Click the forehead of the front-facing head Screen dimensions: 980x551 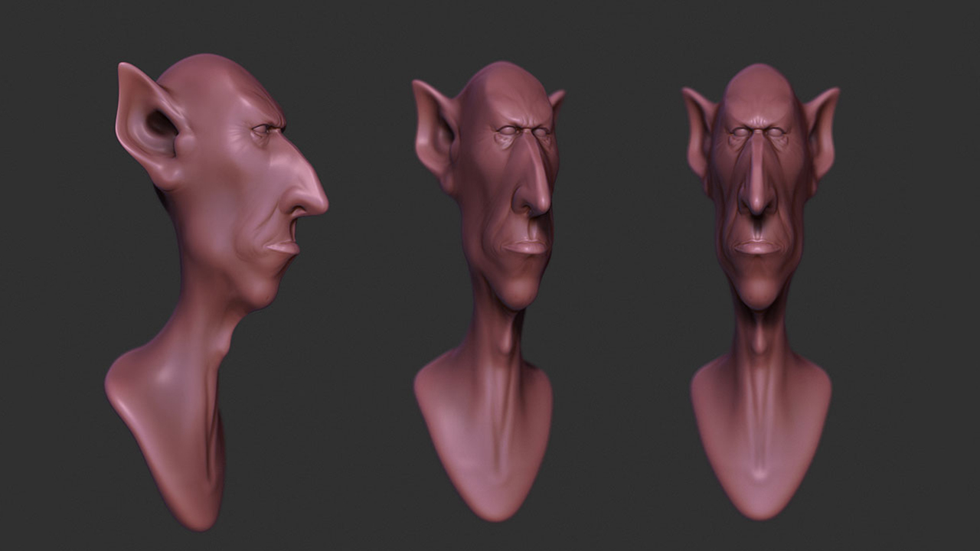tap(758, 96)
